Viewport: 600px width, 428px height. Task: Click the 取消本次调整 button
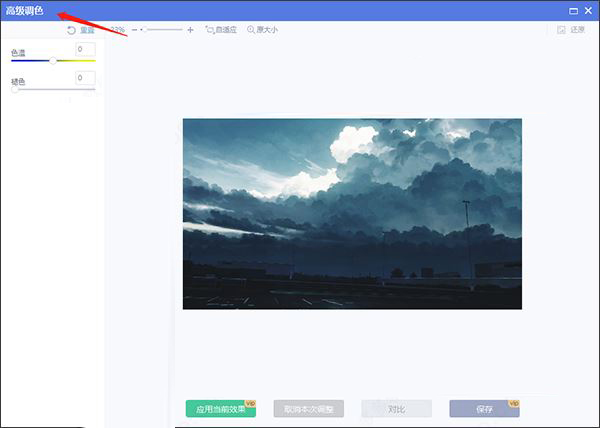click(309, 409)
